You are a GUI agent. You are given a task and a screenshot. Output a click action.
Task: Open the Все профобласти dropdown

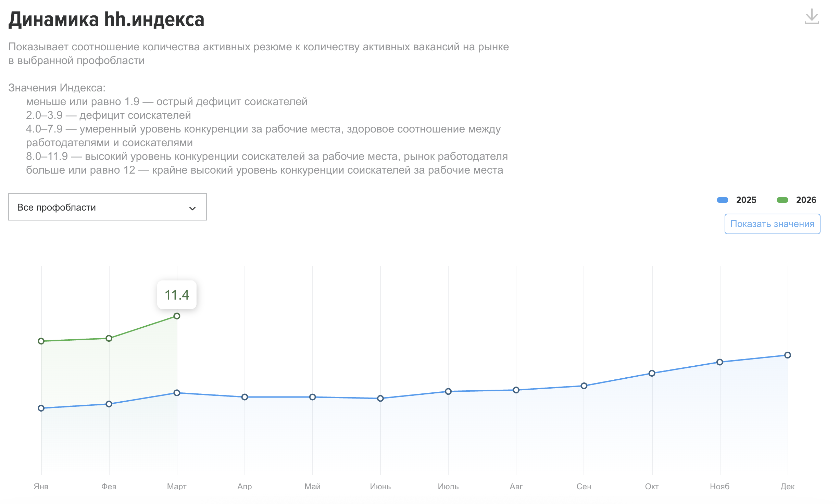coord(107,207)
